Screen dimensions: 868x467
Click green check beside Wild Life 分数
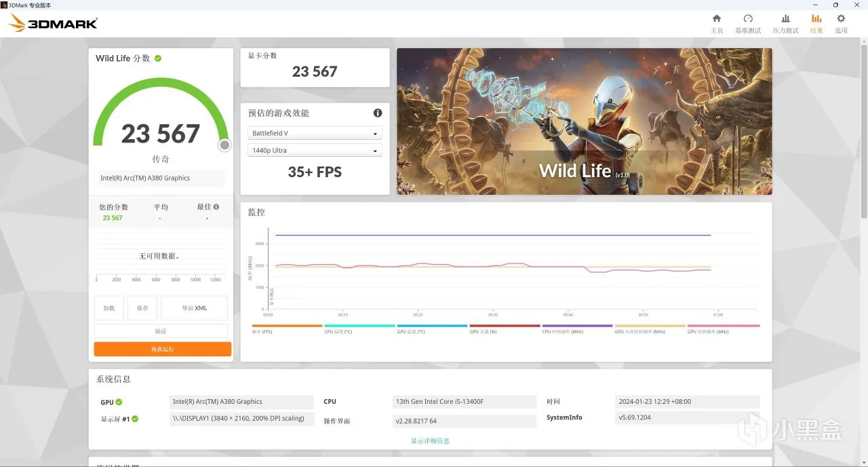(158, 58)
